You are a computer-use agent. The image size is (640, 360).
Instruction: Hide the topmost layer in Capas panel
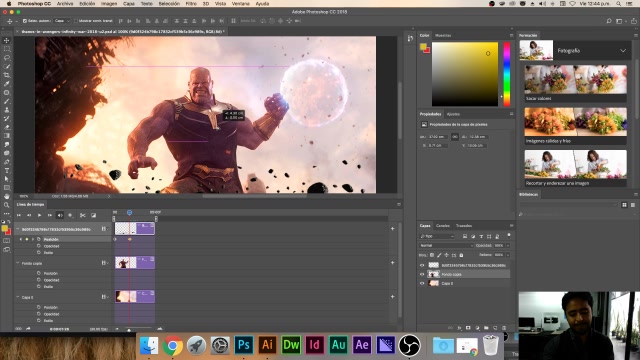(422, 265)
